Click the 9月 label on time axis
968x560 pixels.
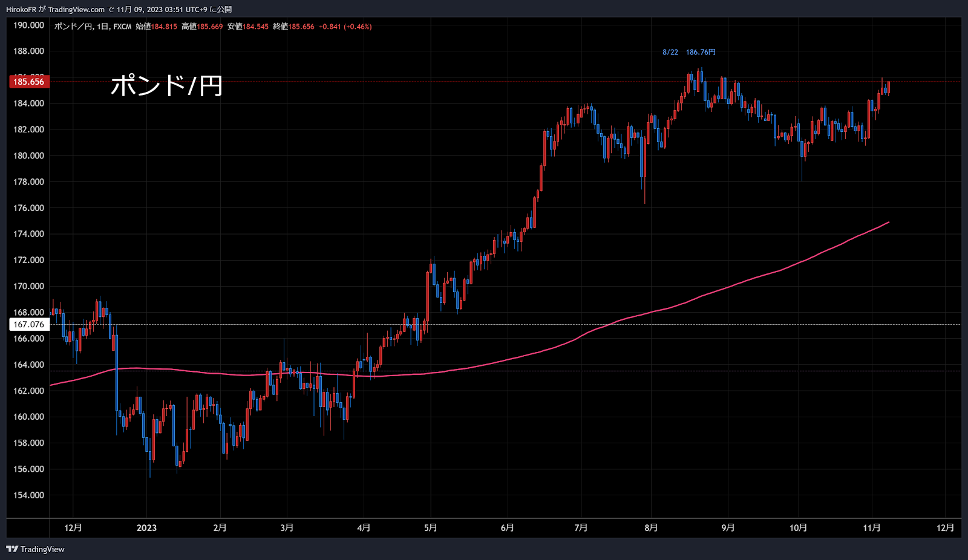[x=728, y=528]
